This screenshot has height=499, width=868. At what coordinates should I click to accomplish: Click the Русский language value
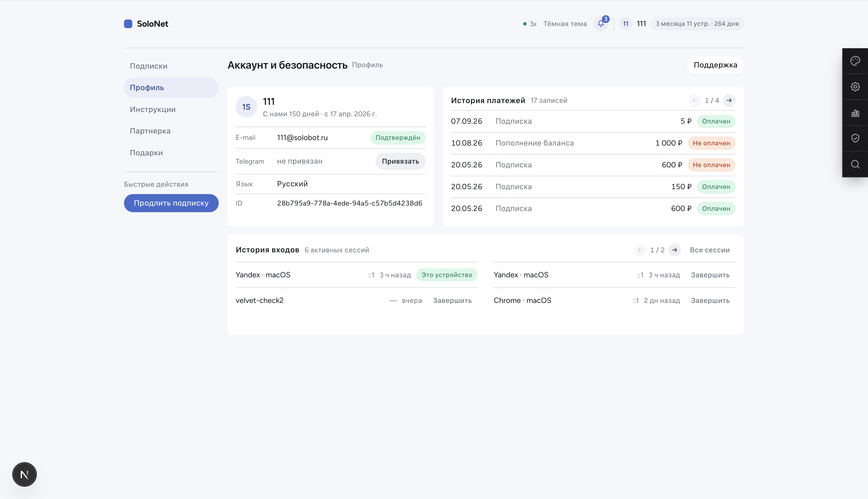(292, 184)
